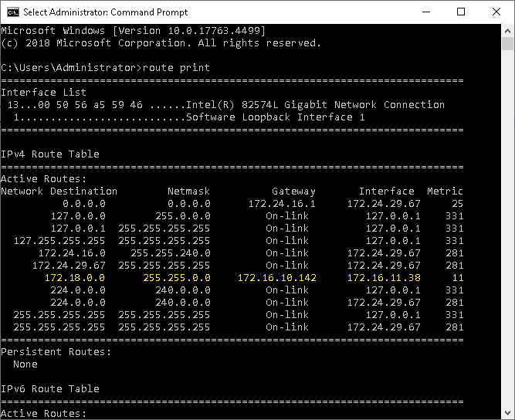Click the 'Interface' column header

pyautogui.click(x=387, y=191)
